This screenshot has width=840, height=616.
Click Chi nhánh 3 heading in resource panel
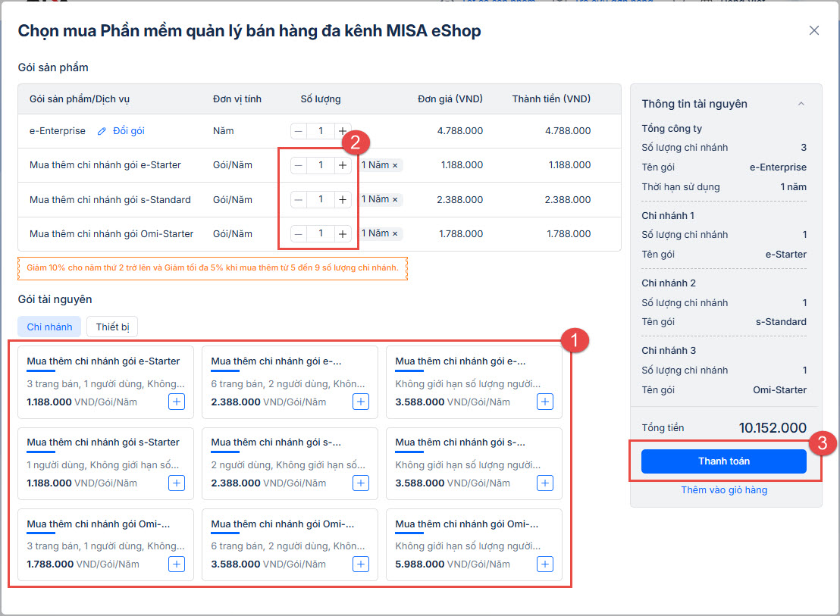click(669, 351)
